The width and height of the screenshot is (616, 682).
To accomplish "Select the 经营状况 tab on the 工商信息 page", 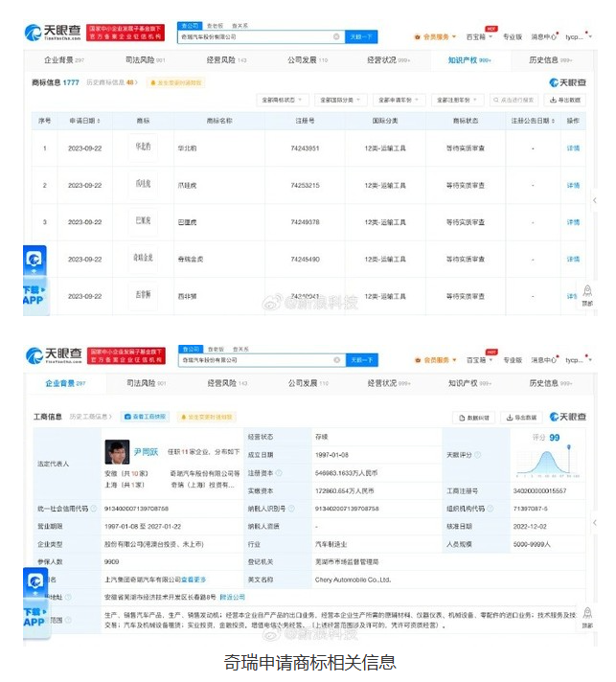I will click(x=389, y=383).
